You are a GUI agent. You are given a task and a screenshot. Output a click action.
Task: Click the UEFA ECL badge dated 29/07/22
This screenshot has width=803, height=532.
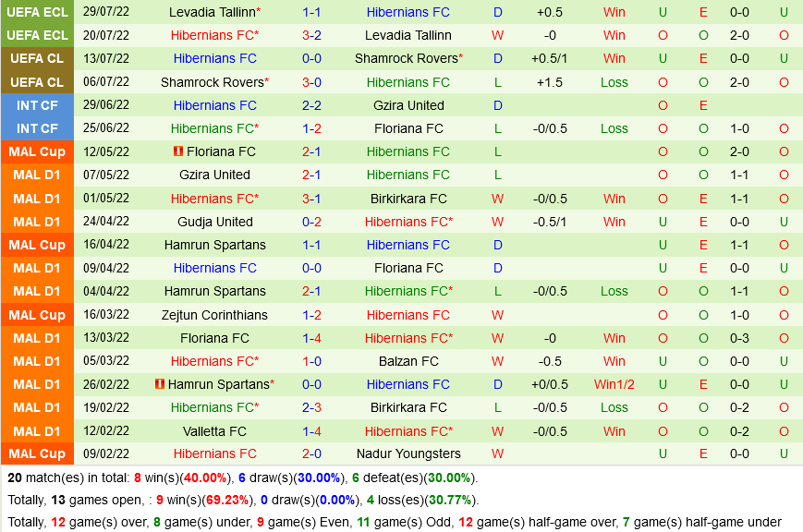pos(37,12)
